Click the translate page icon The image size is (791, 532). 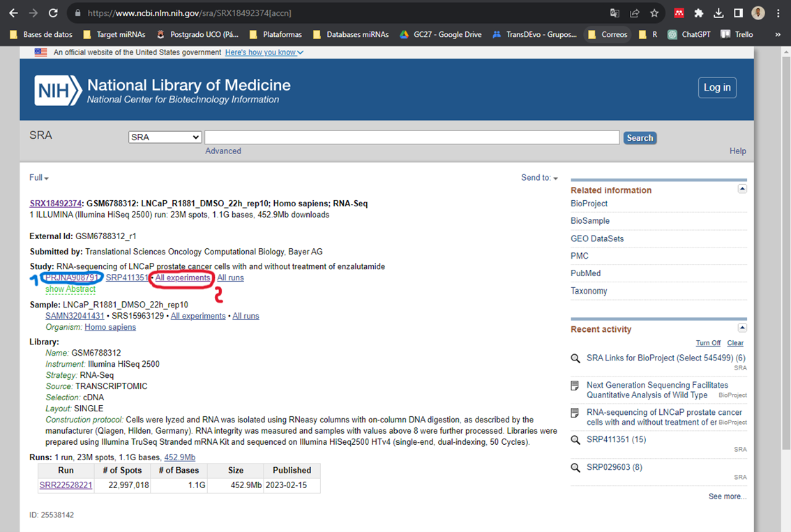pyautogui.click(x=615, y=13)
